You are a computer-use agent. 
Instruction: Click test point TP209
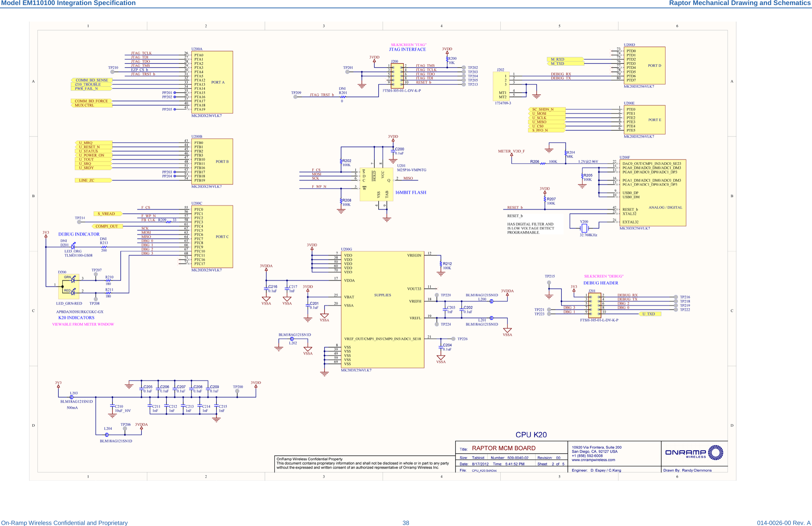(296, 97)
